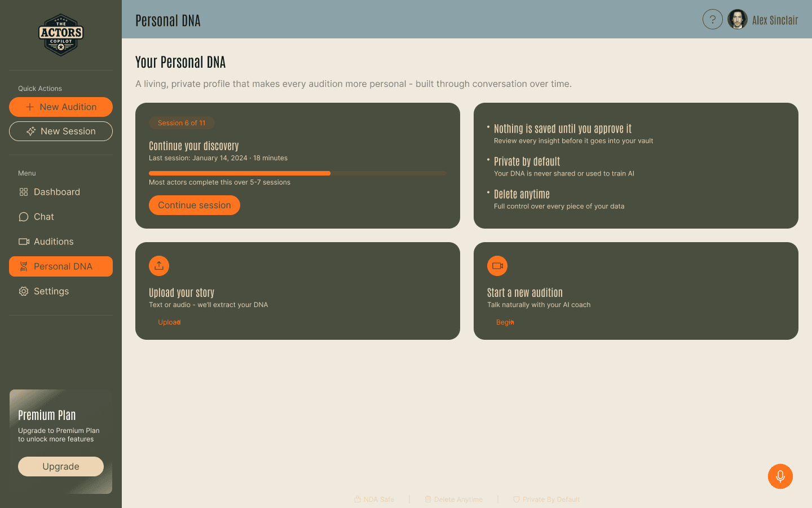The height and width of the screenshot is (508, 812).
Task: Click the Private By Default shield icon
Action: pos(517,500)
